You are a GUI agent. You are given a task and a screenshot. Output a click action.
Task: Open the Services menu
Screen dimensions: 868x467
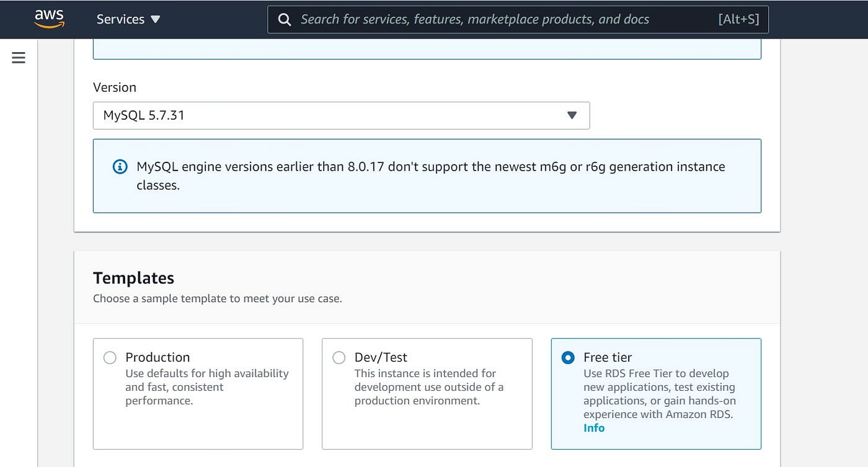click(128, 19)
